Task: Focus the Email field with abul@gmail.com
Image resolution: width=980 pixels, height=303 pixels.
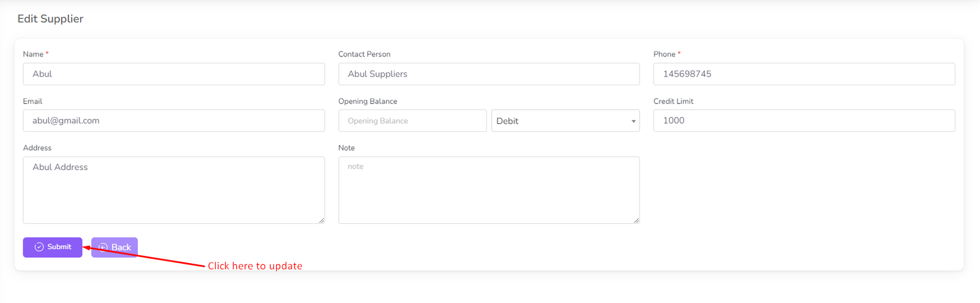Action: [174, 121]
